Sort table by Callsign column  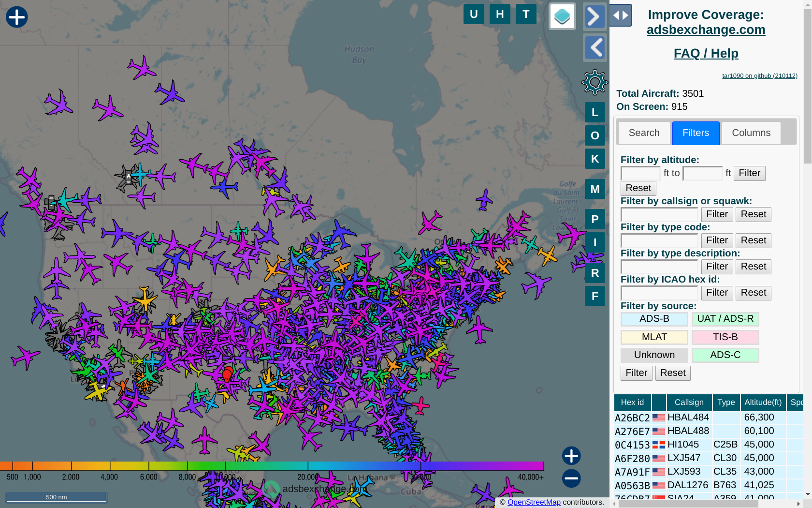689,403
